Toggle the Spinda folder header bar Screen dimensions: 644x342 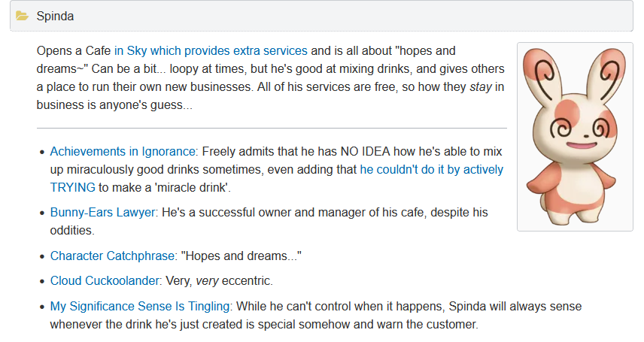pos(321,16)
